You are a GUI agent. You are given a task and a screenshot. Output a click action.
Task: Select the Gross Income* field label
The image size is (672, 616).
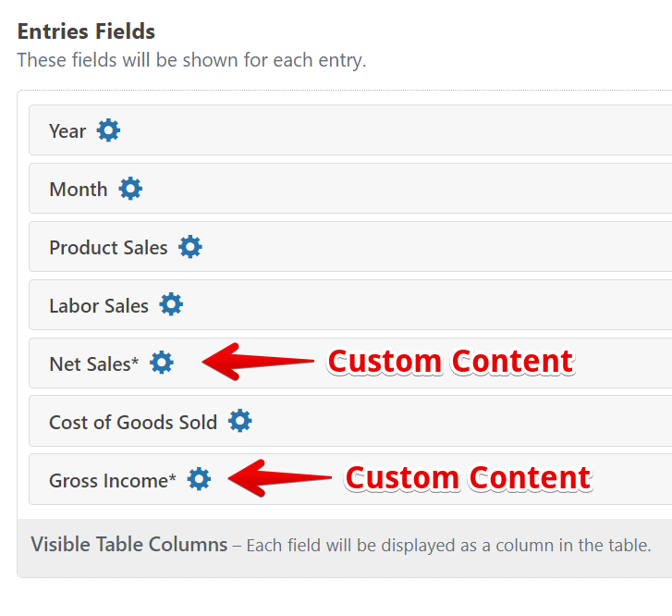click(112, 481)
